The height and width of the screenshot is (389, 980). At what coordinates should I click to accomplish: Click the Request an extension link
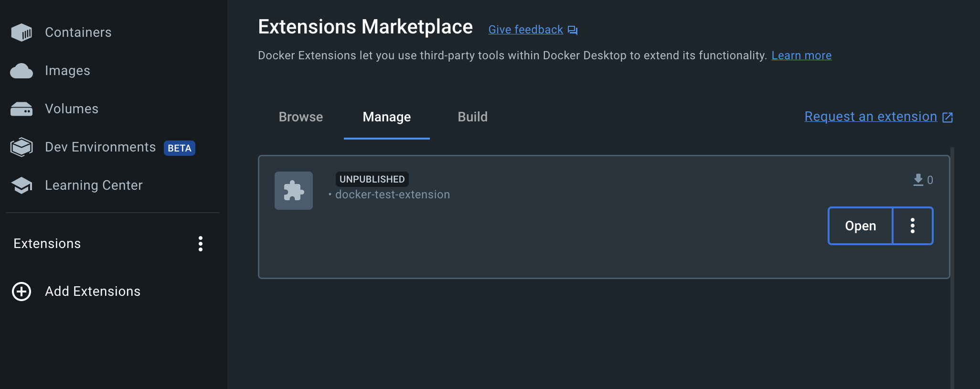click(871, 117)
